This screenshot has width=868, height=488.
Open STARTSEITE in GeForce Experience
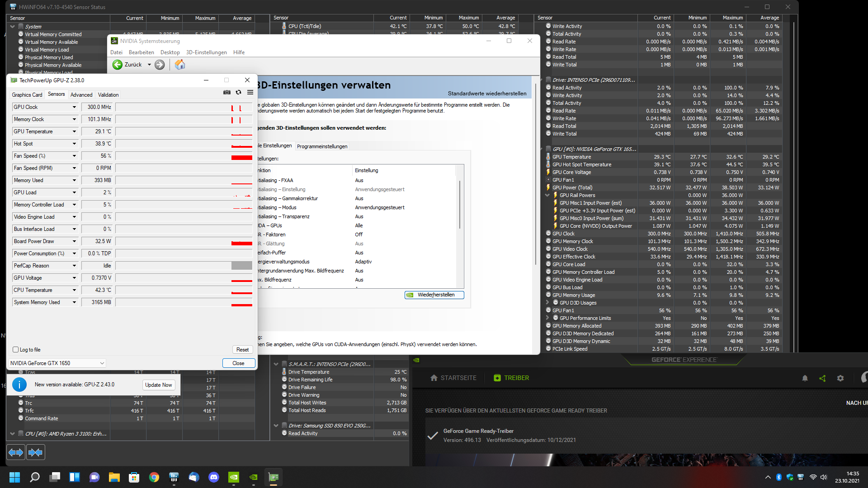coord(453,378)
